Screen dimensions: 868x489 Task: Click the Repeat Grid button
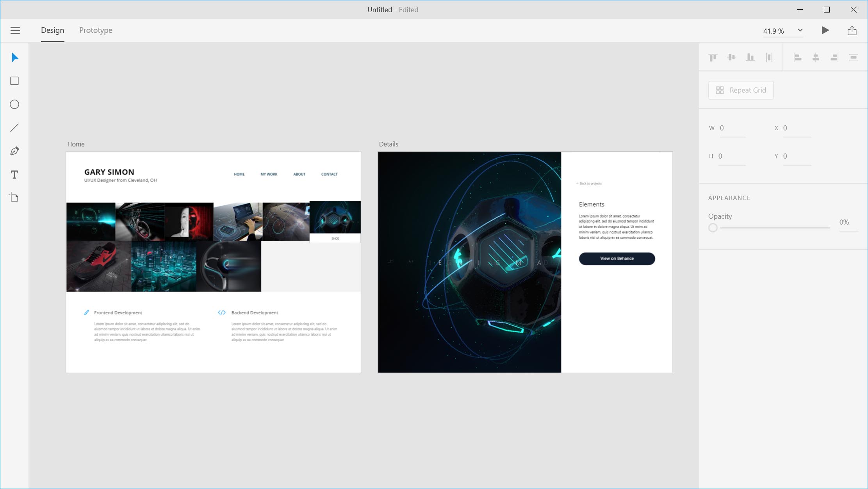741,90
